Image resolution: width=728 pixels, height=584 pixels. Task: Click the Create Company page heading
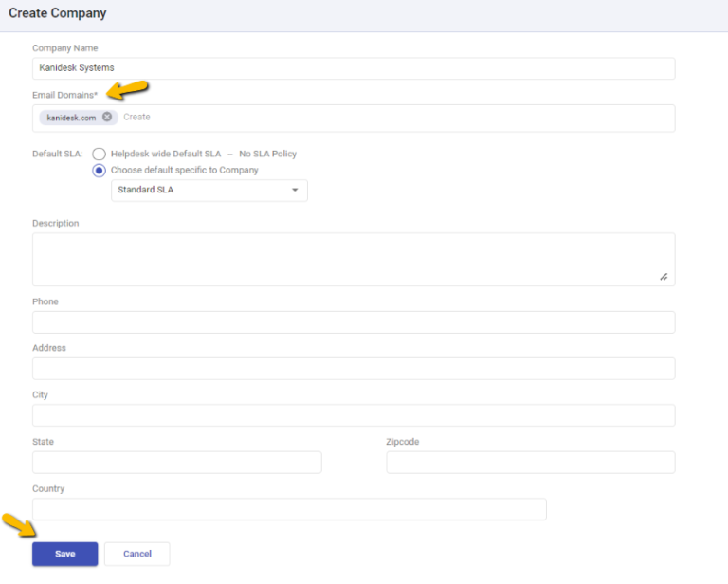pos(58,14)
